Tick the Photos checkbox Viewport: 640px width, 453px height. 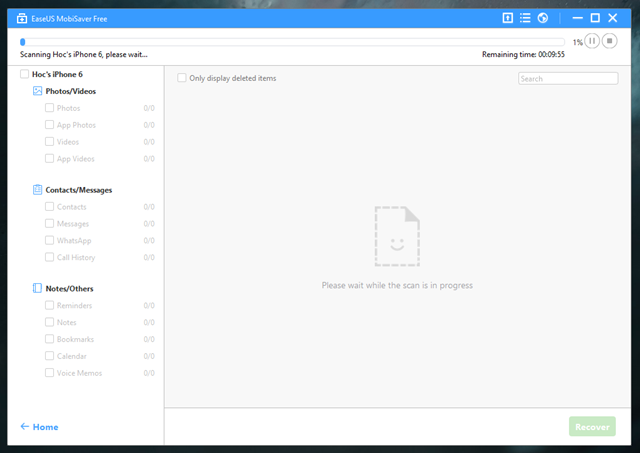(x=49, y=108)
